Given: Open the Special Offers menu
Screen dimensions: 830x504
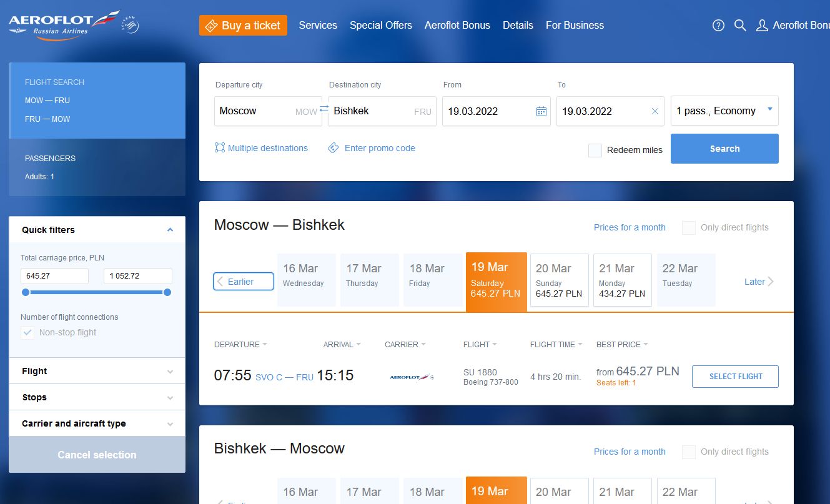Looking at the screenshot, I should click(x=381, y=26).
